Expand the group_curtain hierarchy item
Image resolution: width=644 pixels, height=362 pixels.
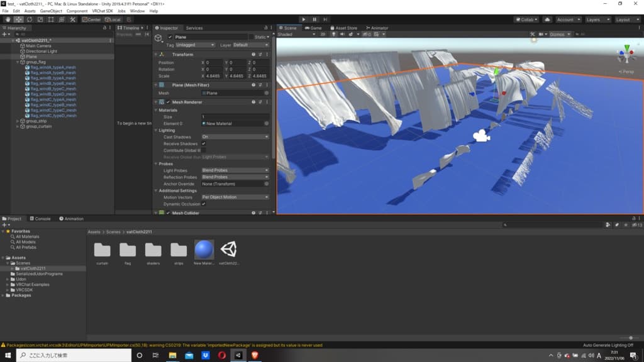tap(18, 126)
